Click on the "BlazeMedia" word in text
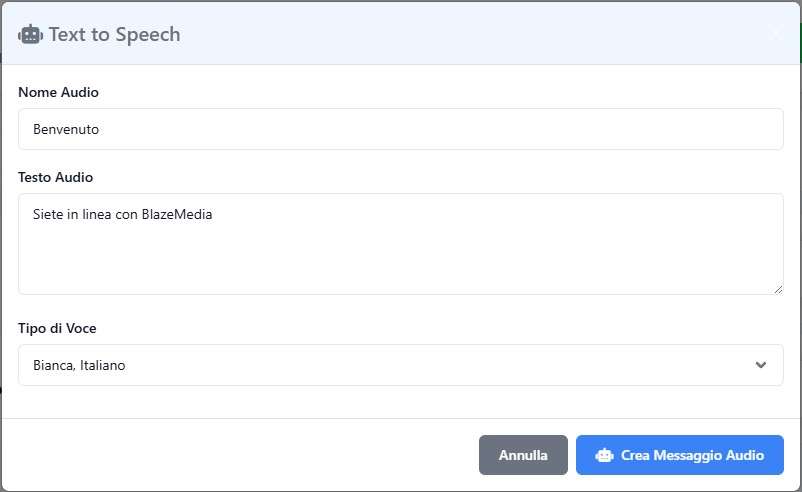Viewport: 802px width, 492px height. coord(177,214)
